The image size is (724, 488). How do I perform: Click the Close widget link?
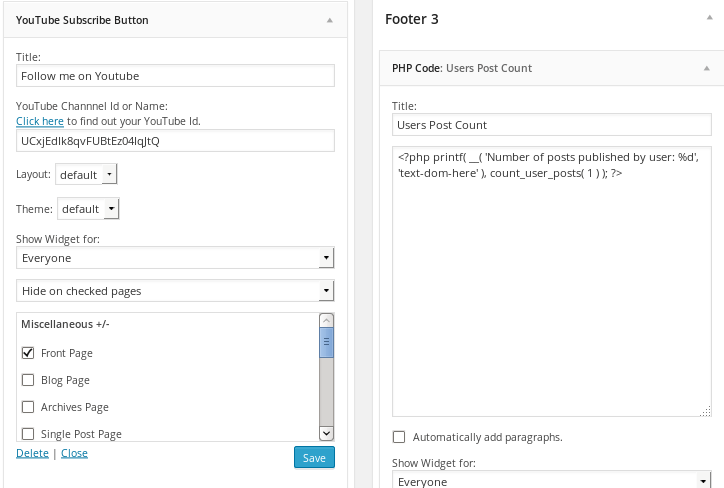(74, 453)
